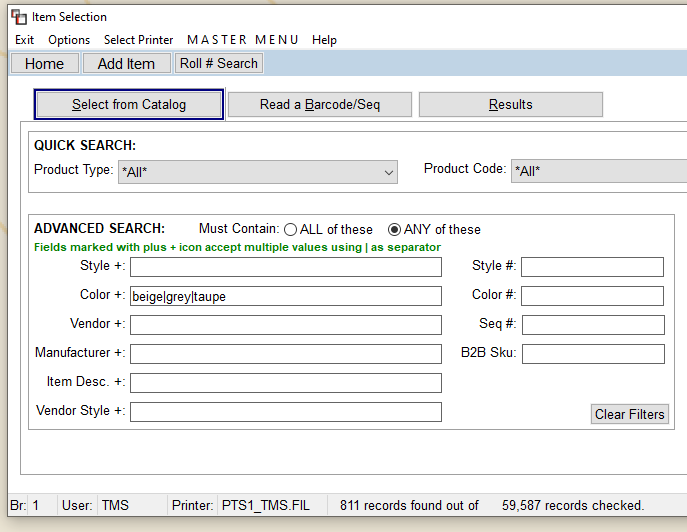Image resolution: width=687 pixels, height=532 pixels.
Task: Open the Select Printer menu
Action: (x=138, y=40)
